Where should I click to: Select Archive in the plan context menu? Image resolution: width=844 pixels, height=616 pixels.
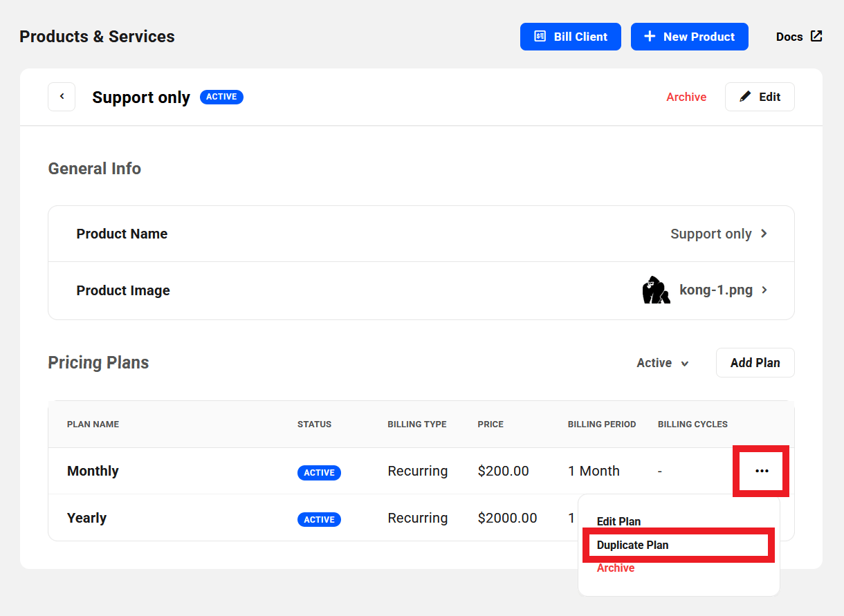(615, 568)
